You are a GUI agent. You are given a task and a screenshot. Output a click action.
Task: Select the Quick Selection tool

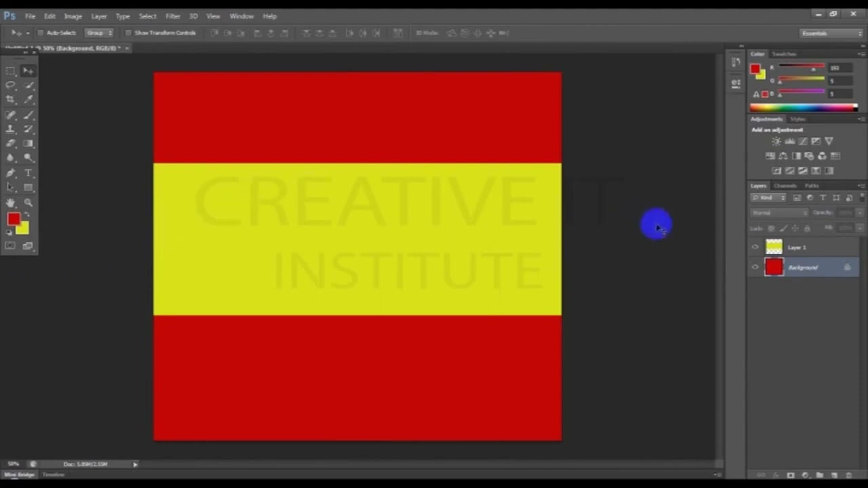click(28, 85)
